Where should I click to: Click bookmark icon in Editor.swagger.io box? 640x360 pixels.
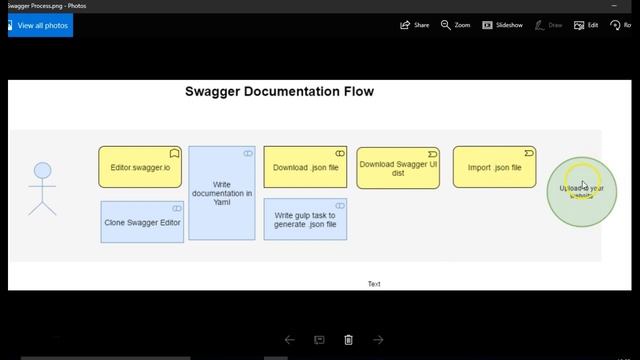pyautogui.click(x=174, y=153)
